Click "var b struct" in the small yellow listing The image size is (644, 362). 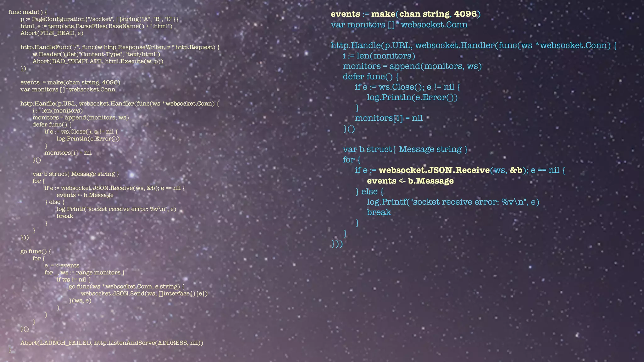(x=76, y=174)
